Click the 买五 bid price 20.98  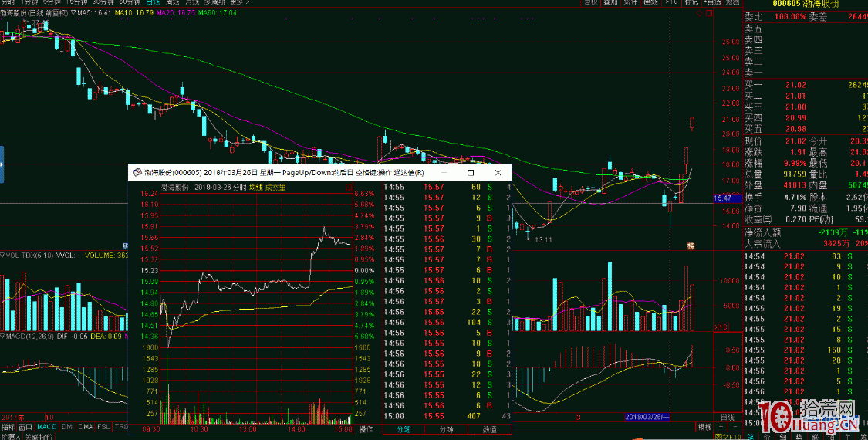[x=795, y=129]
